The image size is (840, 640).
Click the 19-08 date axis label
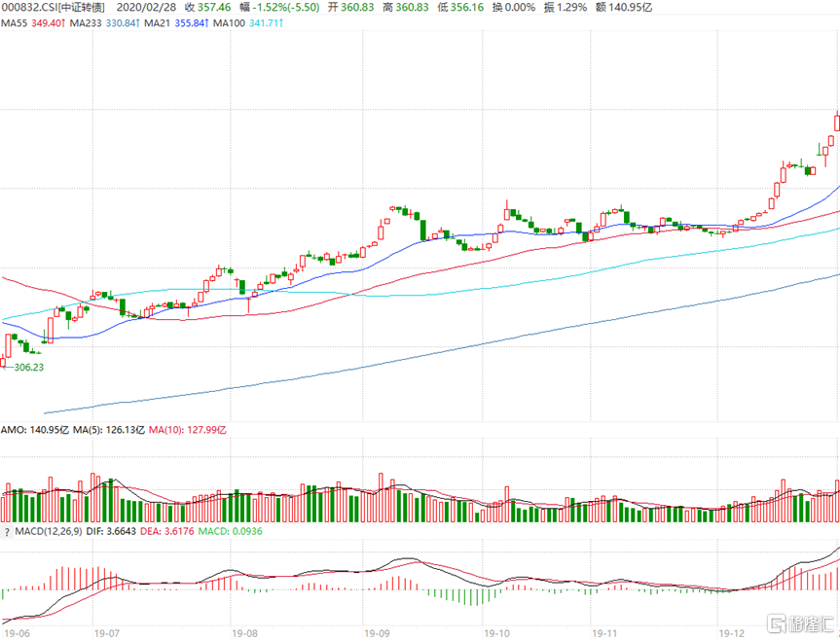pyautogui.click(x=244, y=633)
